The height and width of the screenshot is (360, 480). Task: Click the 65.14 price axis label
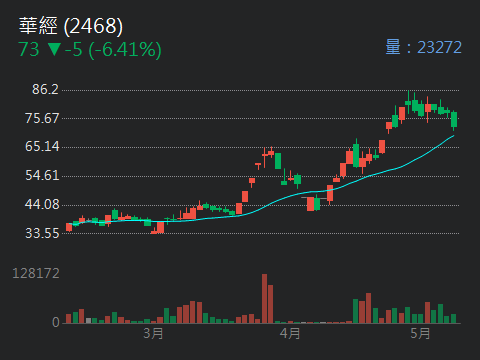(42, 146)
